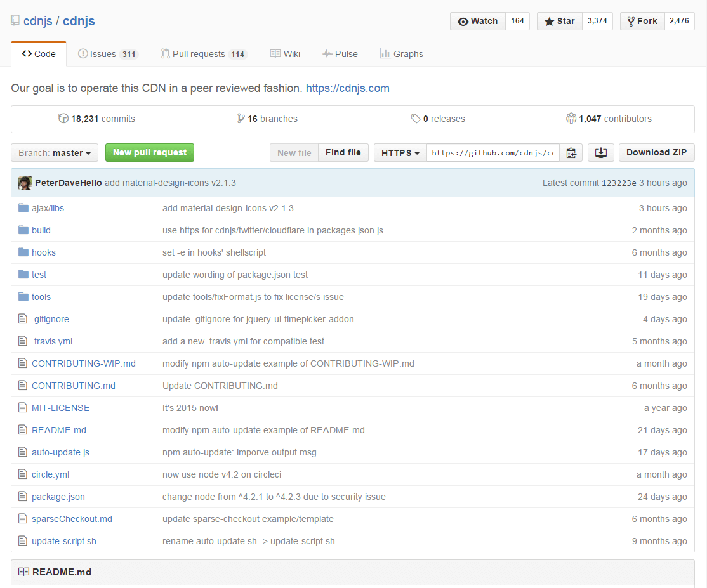The image size is (707, 588).
Task: Fork the cdnjs repository
Action: pos(642,21)
